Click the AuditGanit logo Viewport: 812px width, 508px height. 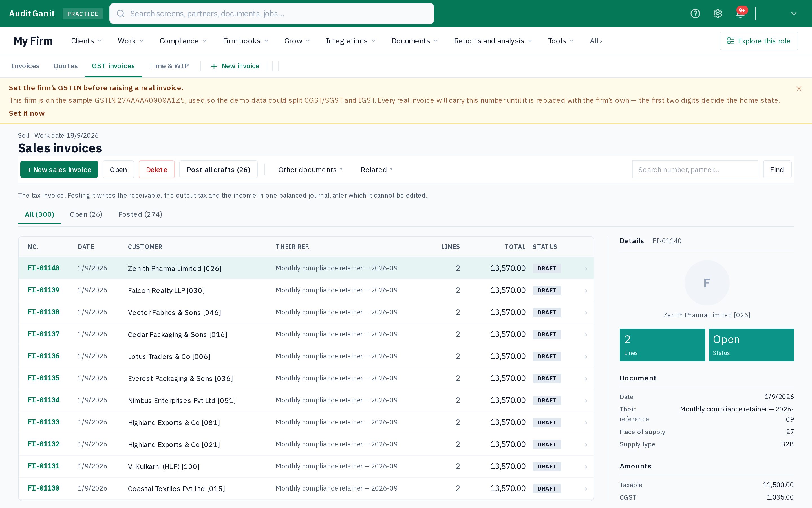point(32,14)
